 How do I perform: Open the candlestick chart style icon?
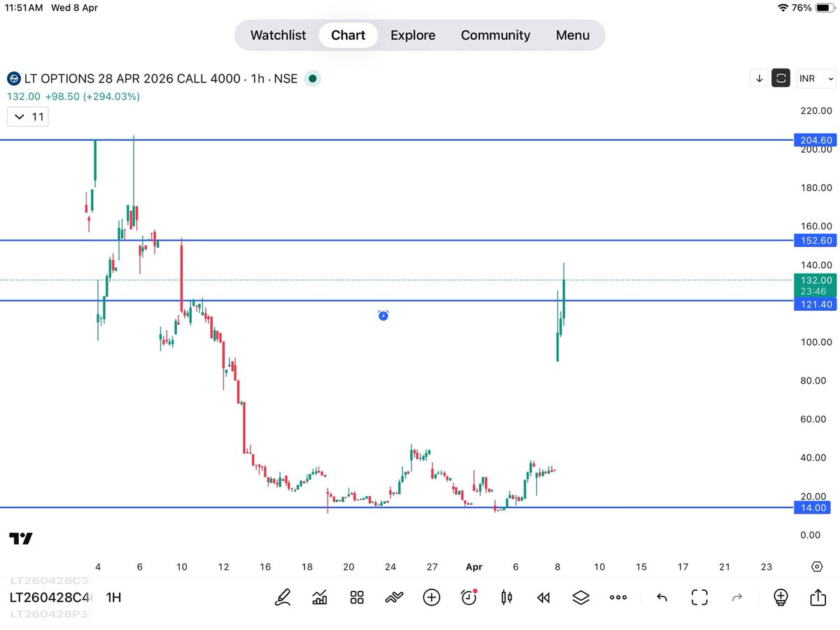(x=506, y=597)
